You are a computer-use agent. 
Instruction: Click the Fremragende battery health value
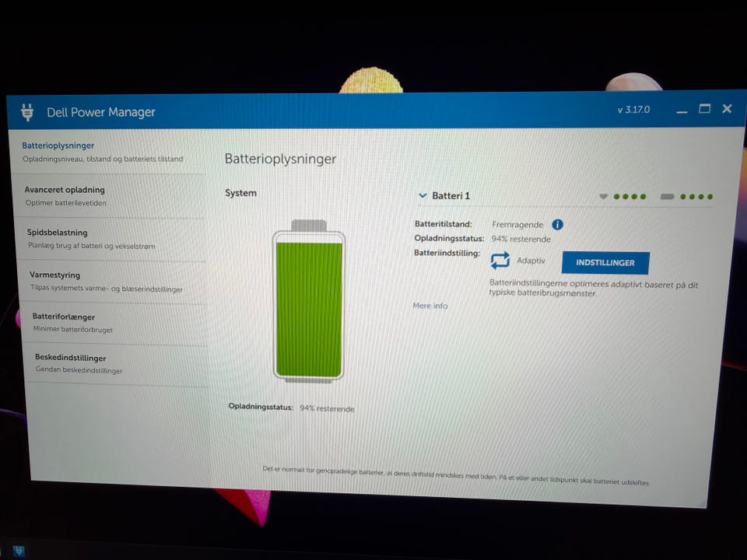click(x=517, y=224)
